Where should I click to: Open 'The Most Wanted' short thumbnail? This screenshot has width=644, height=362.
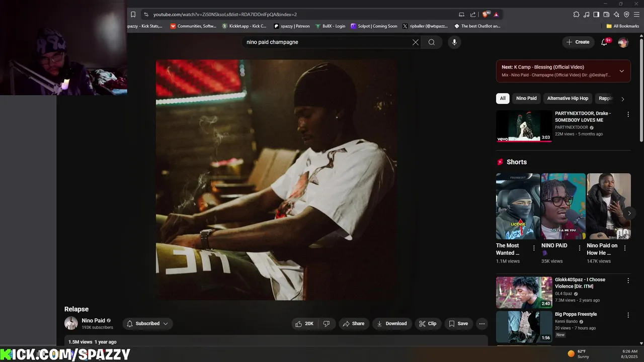(x=518, y=206)
